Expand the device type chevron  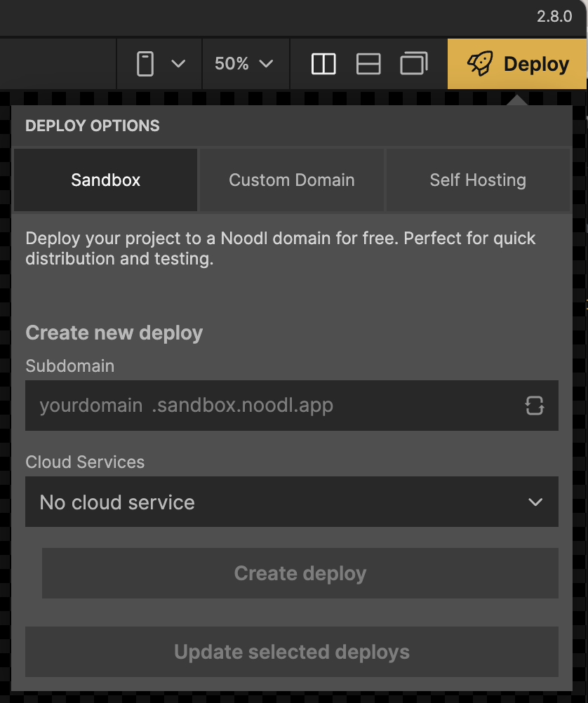coord(178,64)
